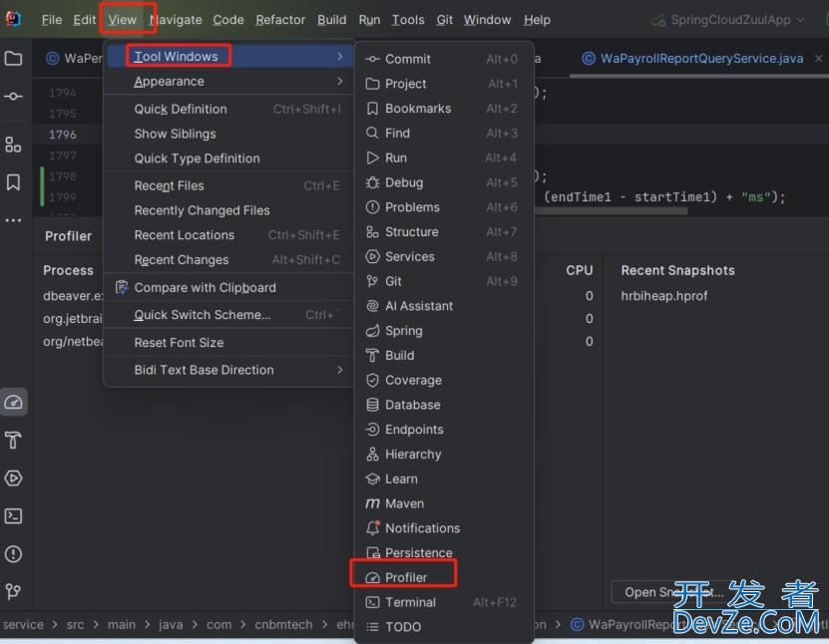Select the Profiler gauge icon in left sidebar
Viewport: 829px width, 644px height.
click(x=13, y=403)
